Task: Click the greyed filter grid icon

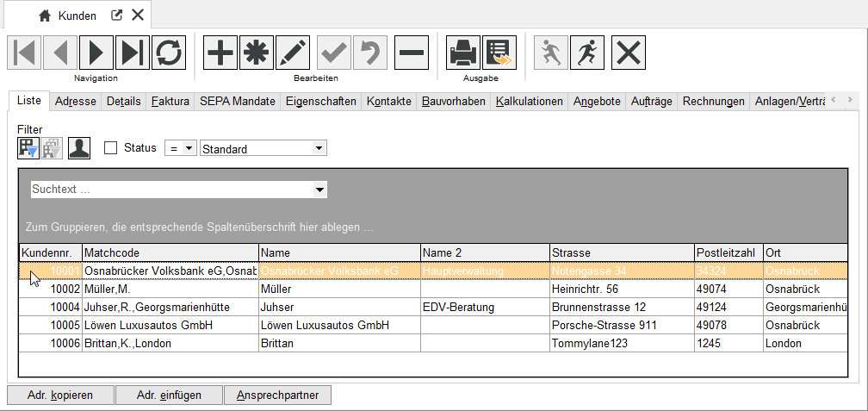Action: tap(52, 148)
